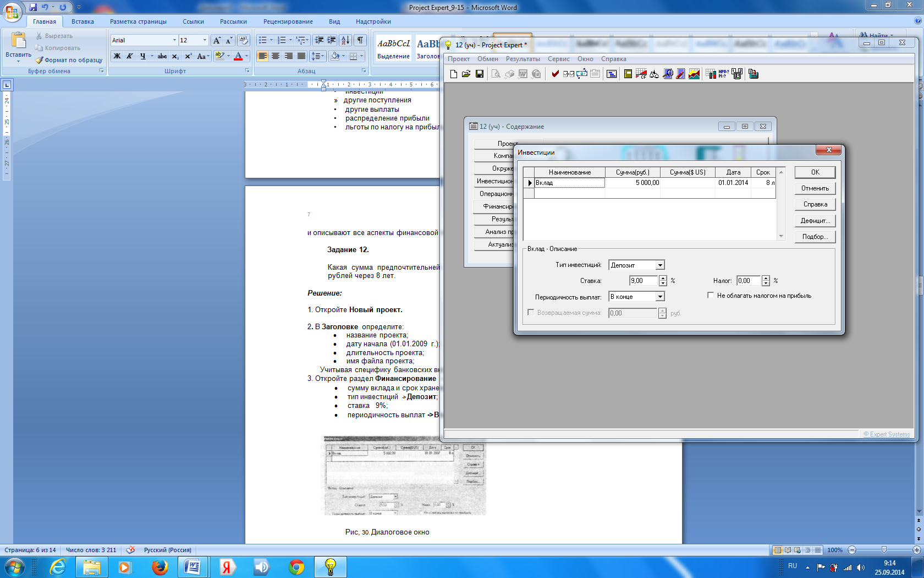
Task: Open the font size 12 dropdown
Action: [x=205, y=40]
